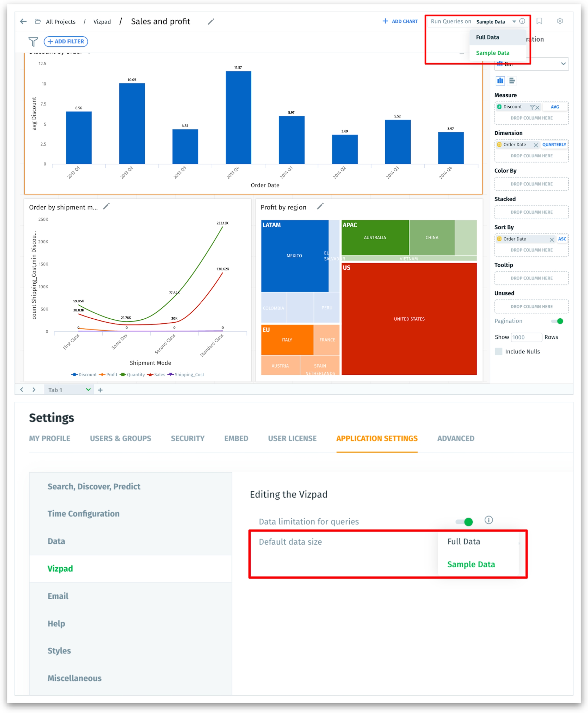
Task: Select Full Data in Run Queries dropdown
Action: (x=487, y=37)
